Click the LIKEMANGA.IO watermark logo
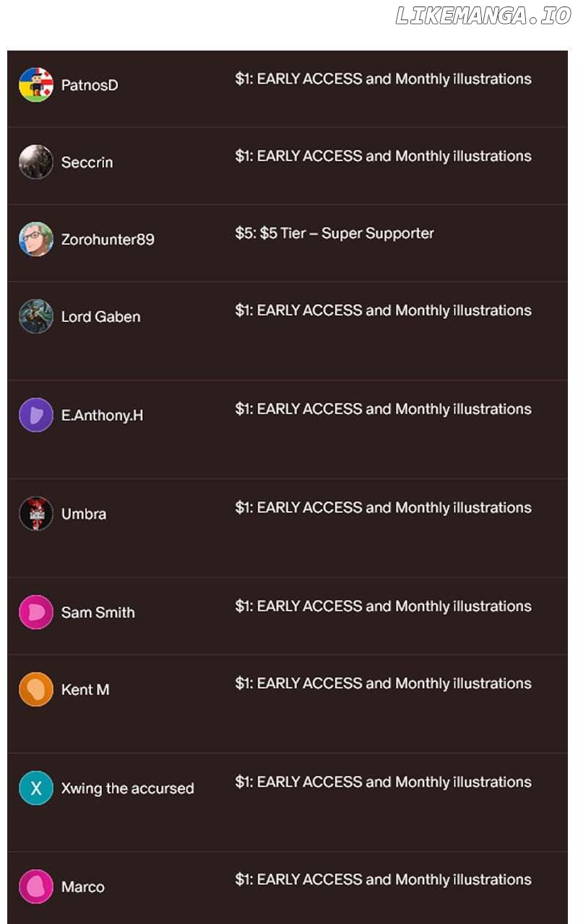This screenshot has height=924, width=578. (483, 17)
